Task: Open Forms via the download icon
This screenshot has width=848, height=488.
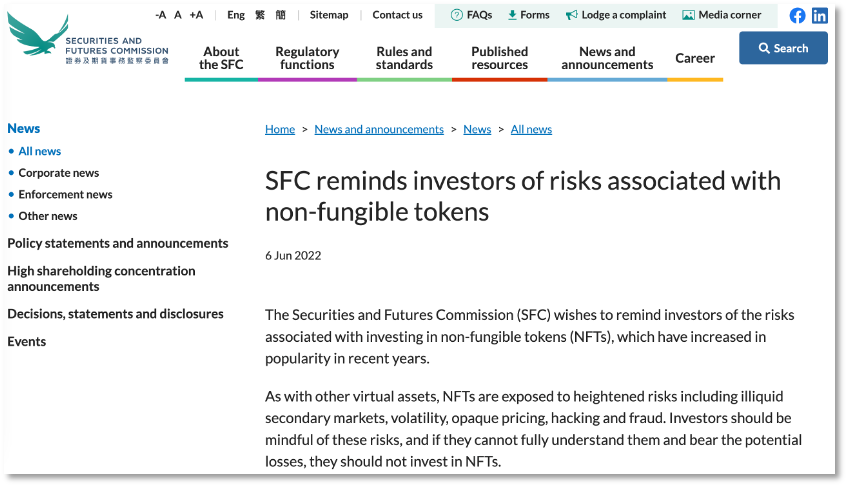Action: (512, 15)
